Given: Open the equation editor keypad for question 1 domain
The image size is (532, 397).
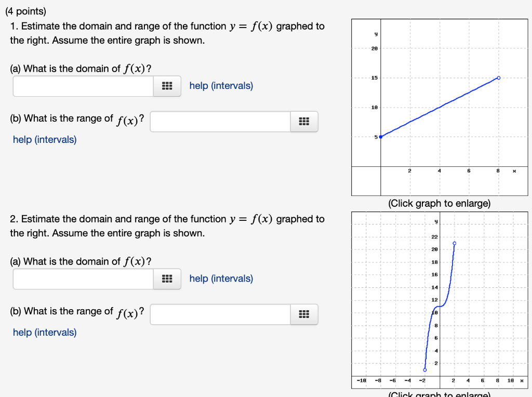Looking at the screenshot, I should click(x=167, y=86).
